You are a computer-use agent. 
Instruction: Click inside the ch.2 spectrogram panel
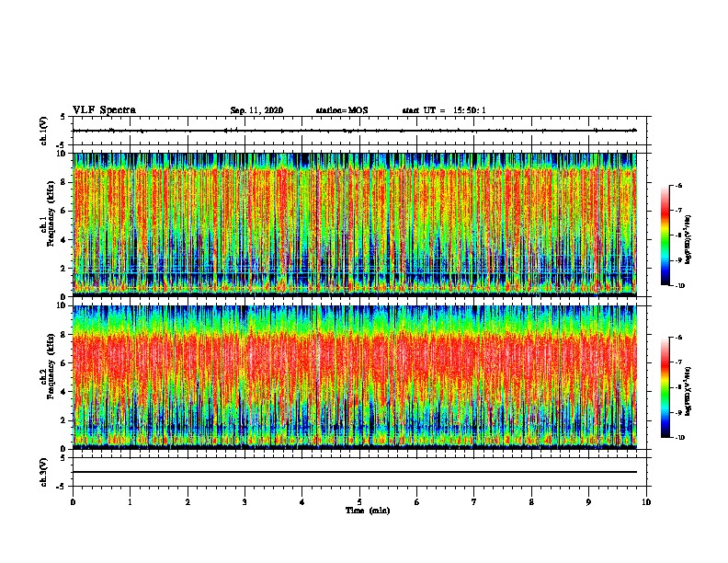tap(355, 377)
